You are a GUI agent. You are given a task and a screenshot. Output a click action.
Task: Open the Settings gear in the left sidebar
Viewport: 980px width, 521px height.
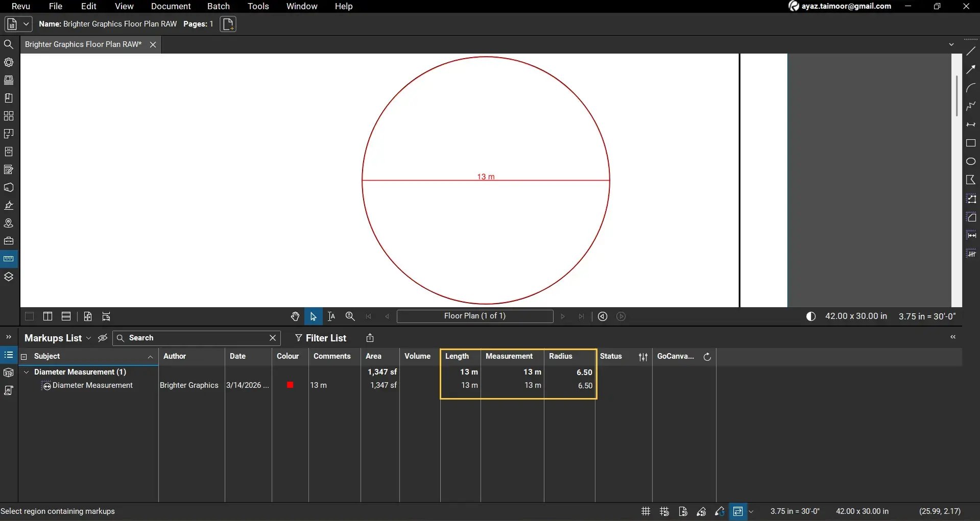click(x=9, y=62)
